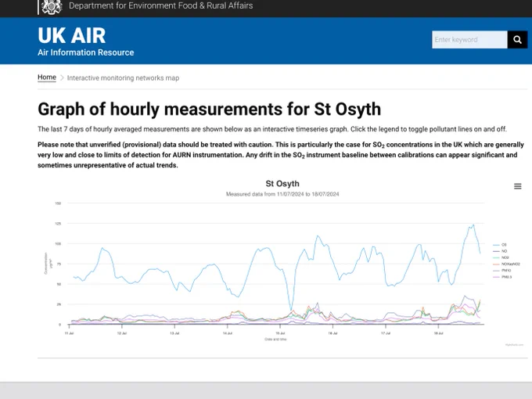Click the Interactive monitoring networks map breadcrumb
The image size is (532, 399).
pos(123,78)
